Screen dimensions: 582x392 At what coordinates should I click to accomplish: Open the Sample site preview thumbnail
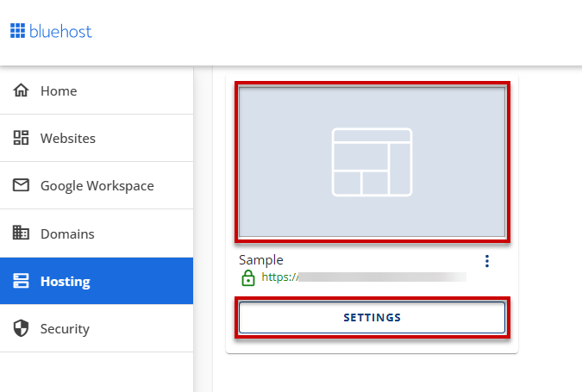coord(372,162)
